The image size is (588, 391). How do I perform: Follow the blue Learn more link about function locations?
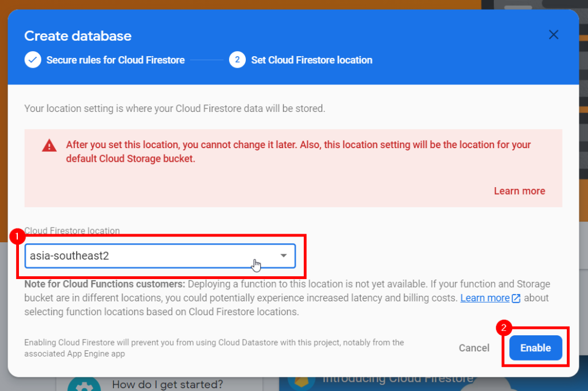point(485,298)
